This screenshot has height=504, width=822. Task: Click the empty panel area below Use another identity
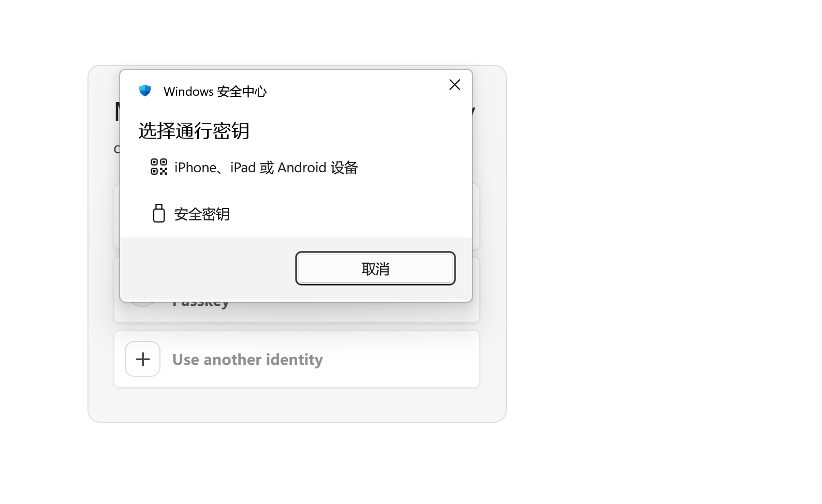click(x=297, y=405)
